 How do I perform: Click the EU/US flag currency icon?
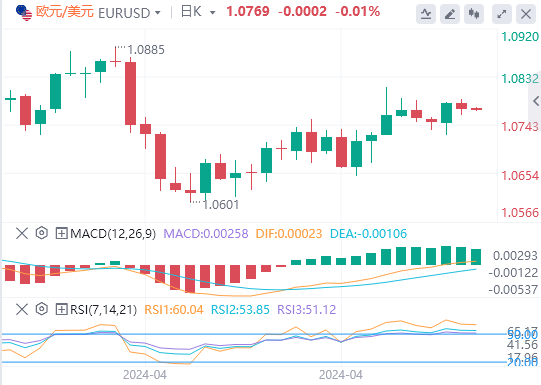[x=24, y=13]
